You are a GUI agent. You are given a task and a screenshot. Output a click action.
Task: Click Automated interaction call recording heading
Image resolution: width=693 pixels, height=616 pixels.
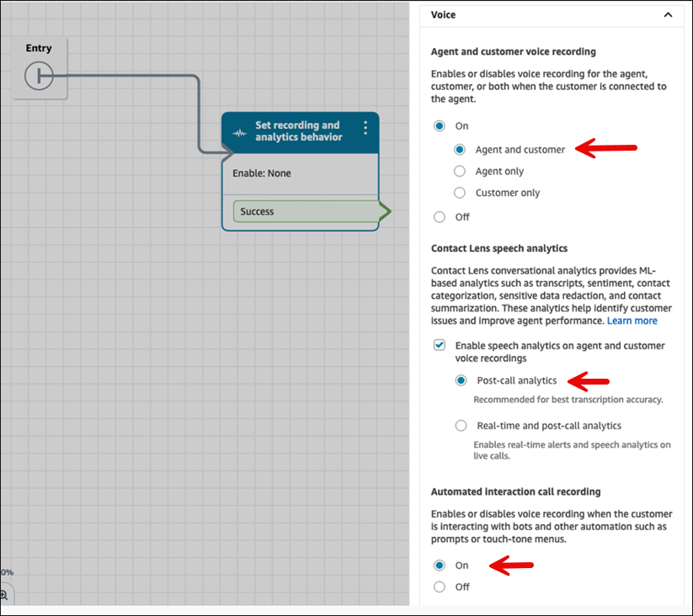click(x=515, y=492)
